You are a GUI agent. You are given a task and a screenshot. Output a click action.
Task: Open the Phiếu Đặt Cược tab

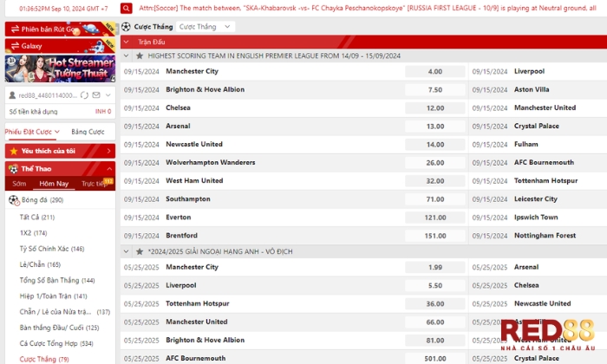(x=32, y=132)
